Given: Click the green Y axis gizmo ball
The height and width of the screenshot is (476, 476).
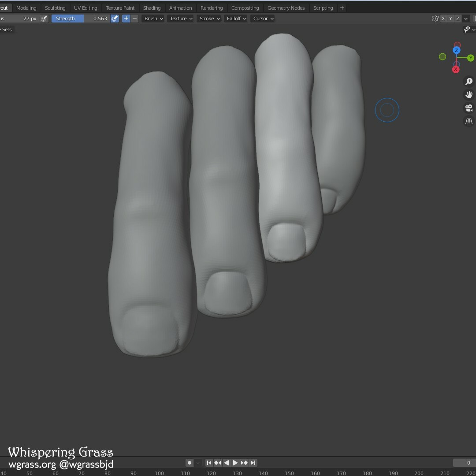Looking at the screenshot, I should [471, 58].
